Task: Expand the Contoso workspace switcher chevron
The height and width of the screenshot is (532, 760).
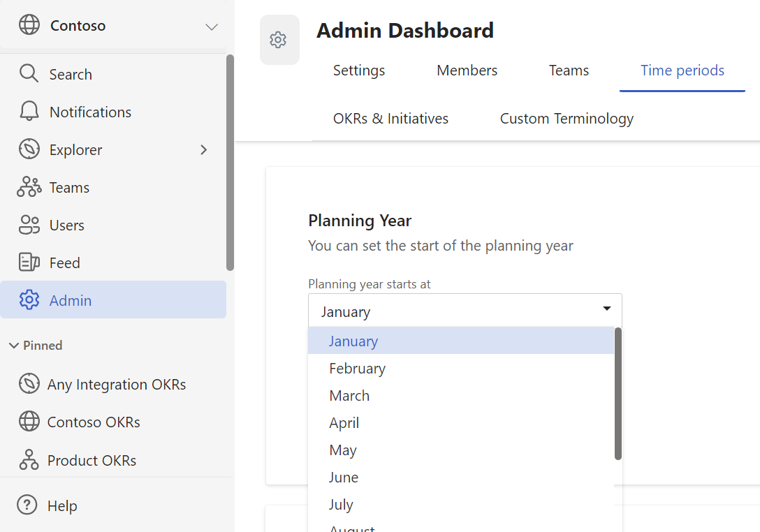Action: click(x=211, y=27)
